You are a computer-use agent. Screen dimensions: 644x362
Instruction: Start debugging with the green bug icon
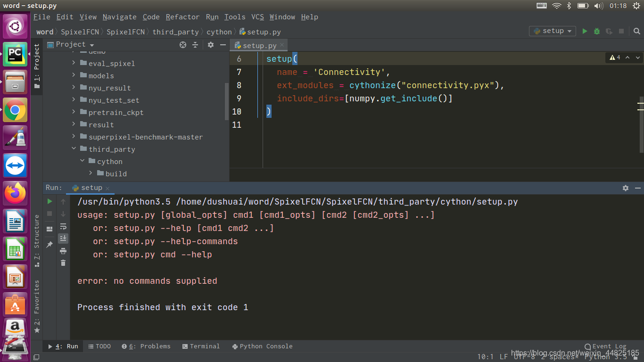coord(597,31)
